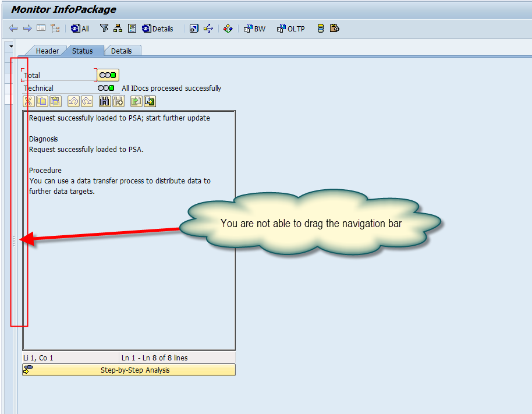Click the overview list icon in toolbar
The width and height of the screenshot is (532, 414).
tap(41, 28)
